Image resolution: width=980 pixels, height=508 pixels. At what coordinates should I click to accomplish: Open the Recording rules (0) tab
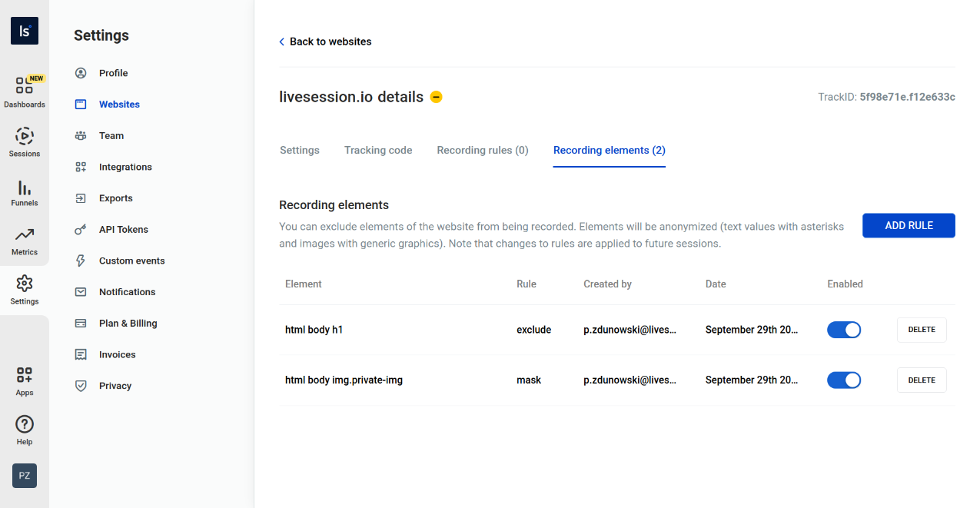482,150
